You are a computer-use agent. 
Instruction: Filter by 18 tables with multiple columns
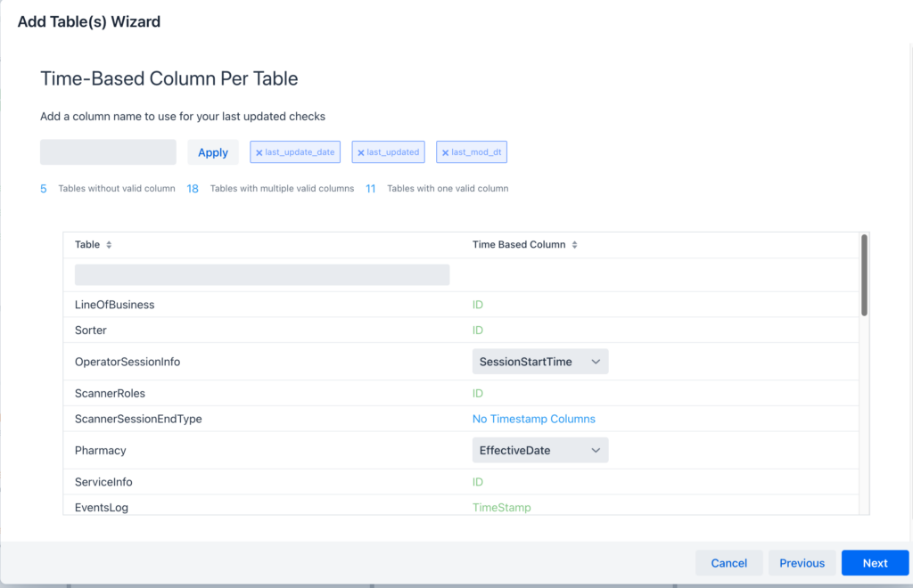click(193, 189)
